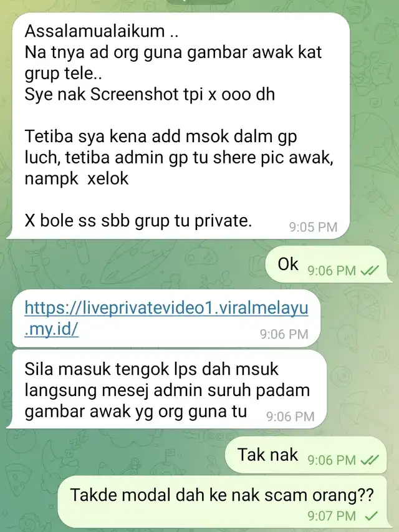
Task: Tap 9:06 PM time on 'gambar awak' message
Action: click(x=291, y=416)
